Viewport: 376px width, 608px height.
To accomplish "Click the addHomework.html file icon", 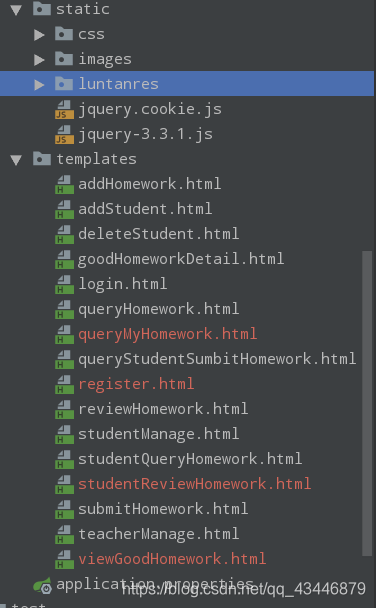I will (x=64, y=184).
